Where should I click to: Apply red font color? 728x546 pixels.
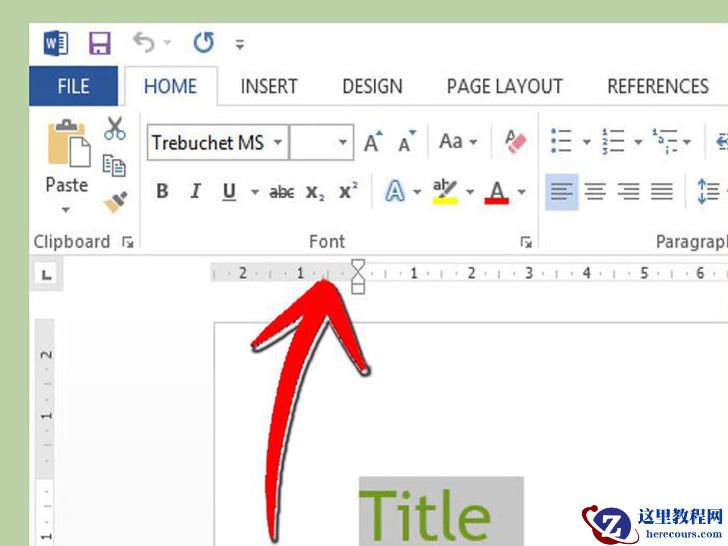tap(497, 192)
